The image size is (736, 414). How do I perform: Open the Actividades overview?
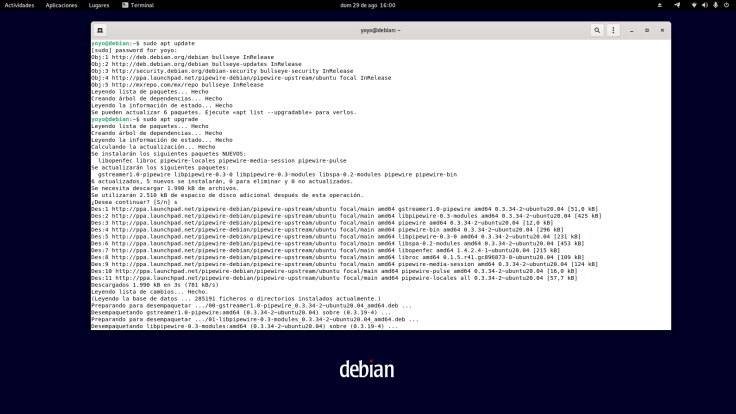[19, 6]
